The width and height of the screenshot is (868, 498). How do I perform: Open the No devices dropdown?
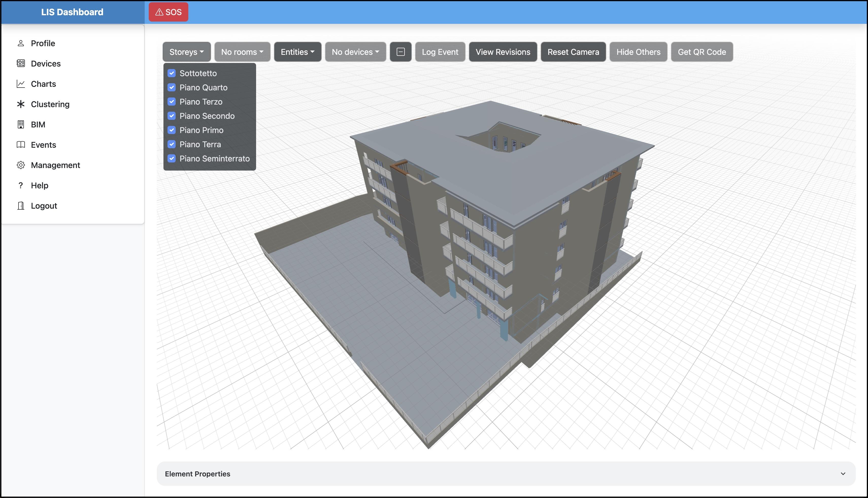pos(355,52)
